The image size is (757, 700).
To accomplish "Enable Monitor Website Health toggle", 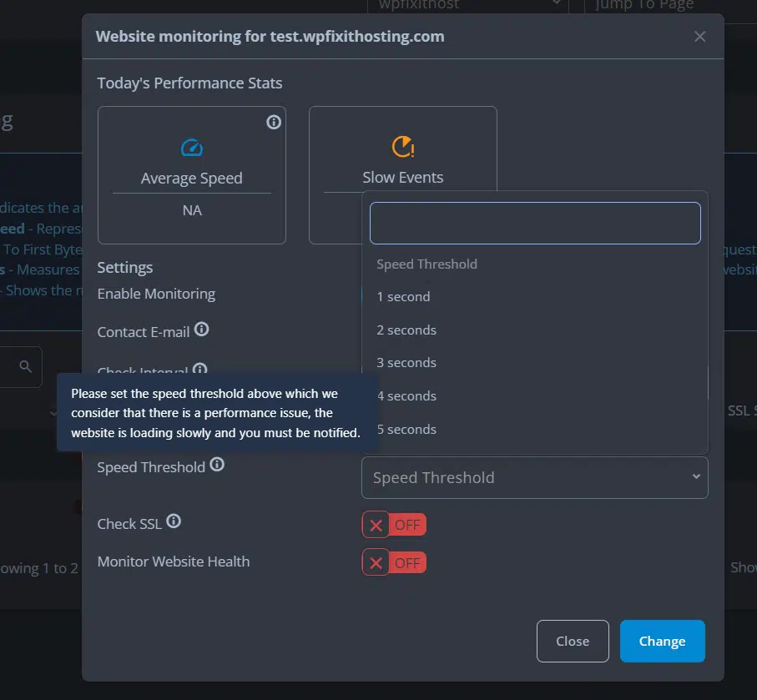I will 394,563.
